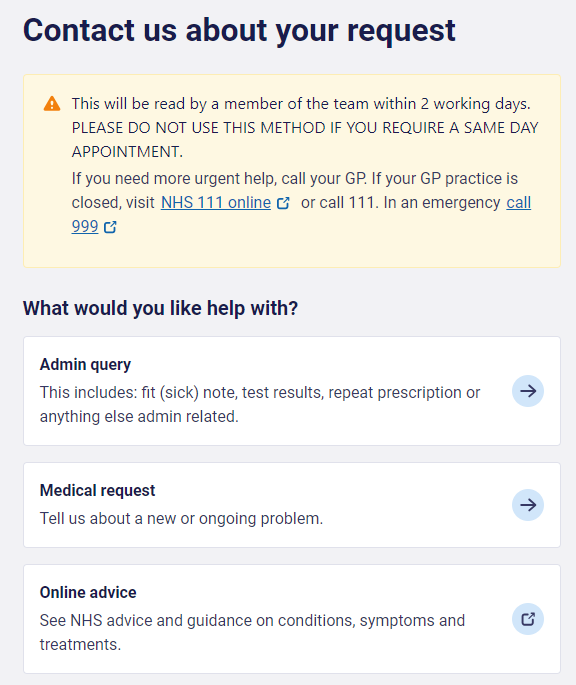Select the Online advice heading
The height and width of the screenshot is (685, 576).
pos(88,592)
